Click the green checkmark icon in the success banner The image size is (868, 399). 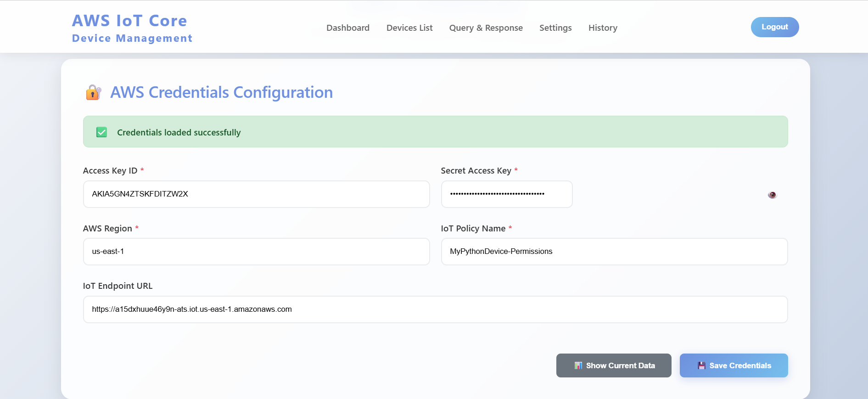pyautogui.click(x=101, y=132)
